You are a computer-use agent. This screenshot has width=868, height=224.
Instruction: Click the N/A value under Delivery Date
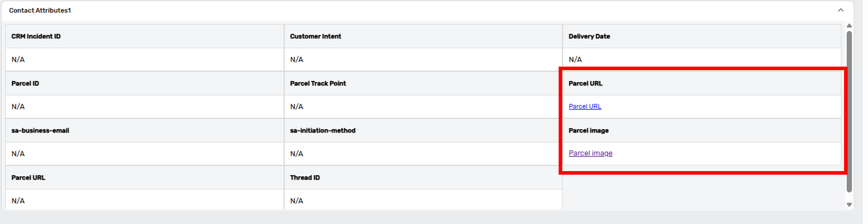click(575, 59)
